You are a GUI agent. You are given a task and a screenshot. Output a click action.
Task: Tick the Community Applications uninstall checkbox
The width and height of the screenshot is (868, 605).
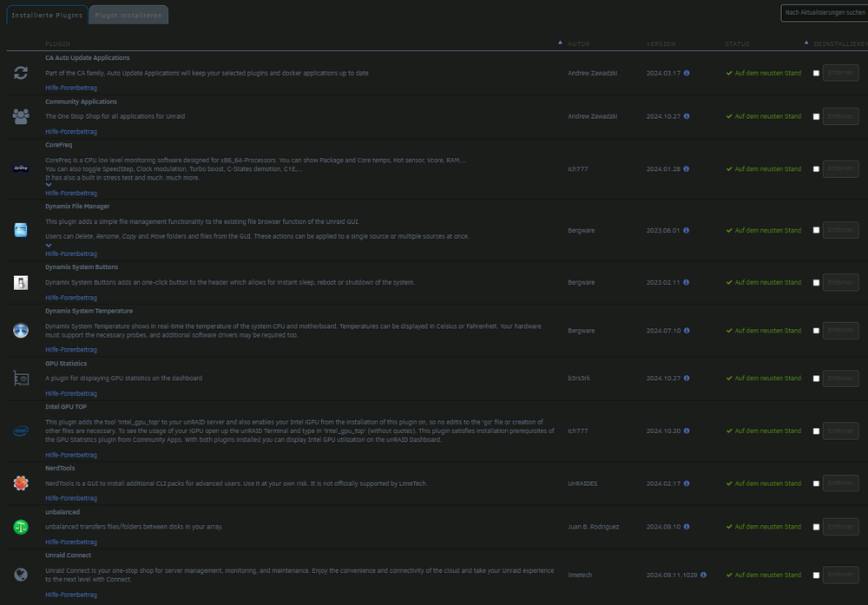pyautogui.click(x=816, y=116)
